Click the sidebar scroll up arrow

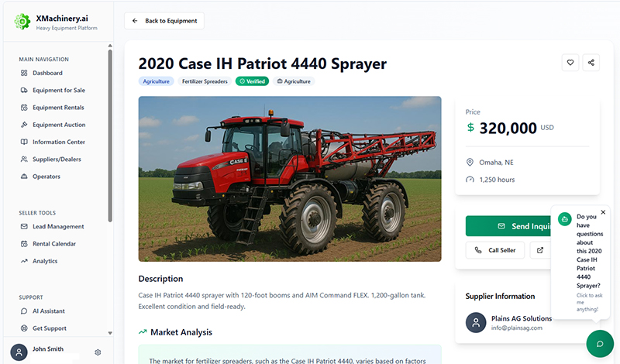tap(110, 46)
